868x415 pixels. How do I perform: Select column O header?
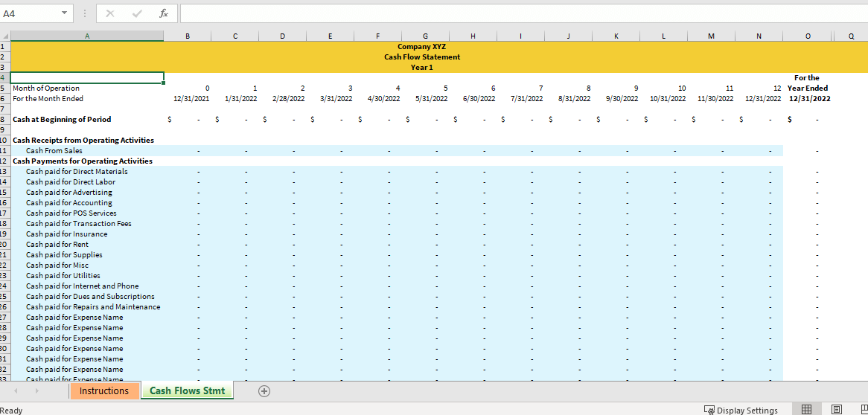(x=807, y=36)
